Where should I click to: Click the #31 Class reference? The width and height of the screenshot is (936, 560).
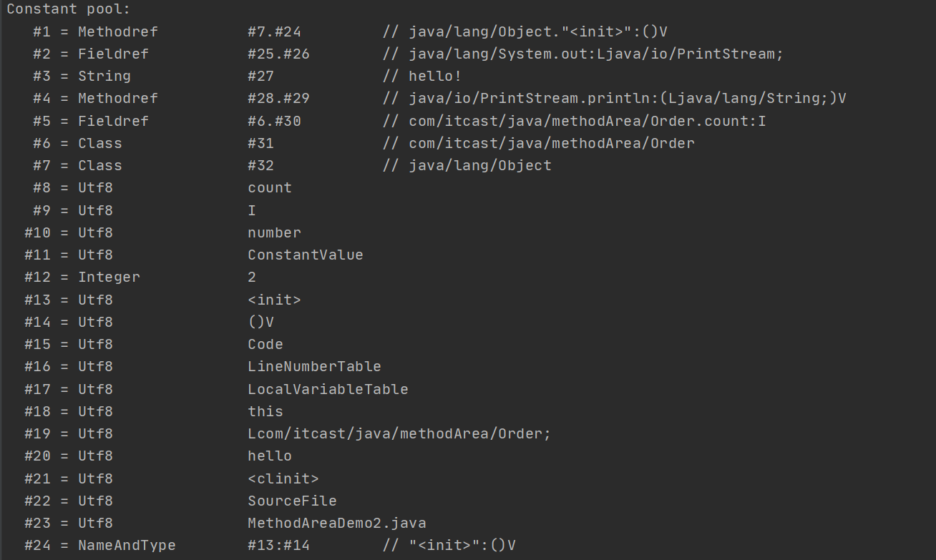(x=260, y=143)
